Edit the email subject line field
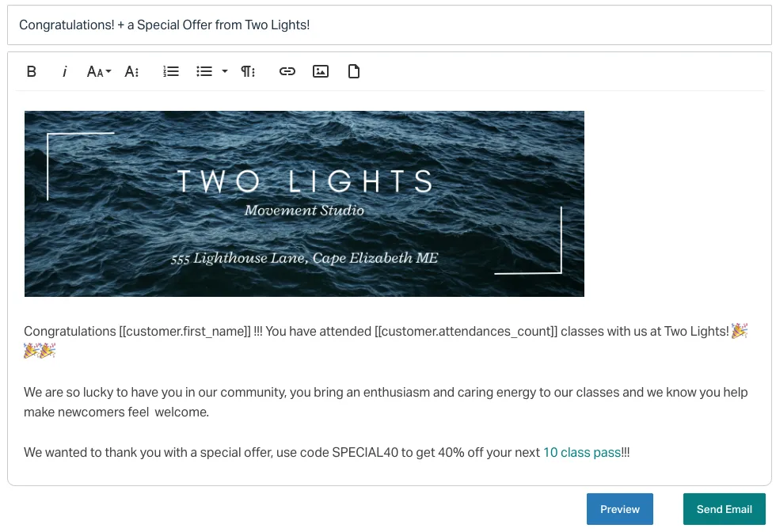This screenshot has width=776, height=532. point(388,25)
